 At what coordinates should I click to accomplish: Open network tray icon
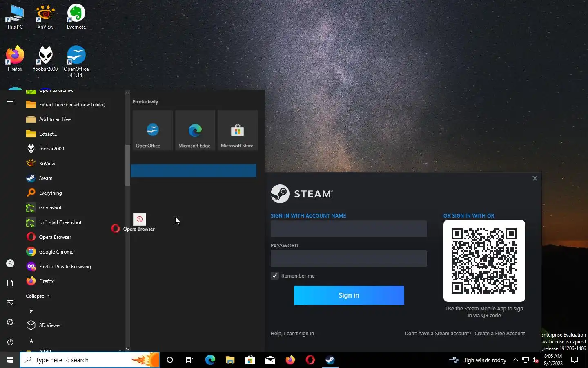point(526,360)
